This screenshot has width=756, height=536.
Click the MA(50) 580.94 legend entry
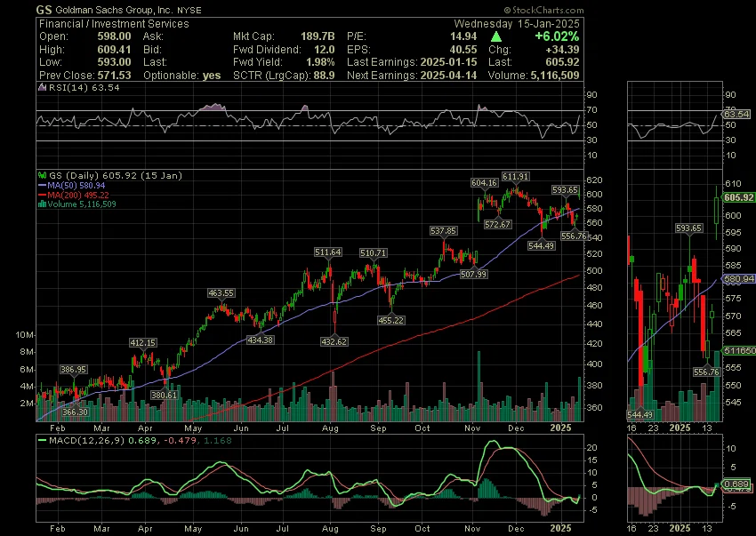(76, 186)
